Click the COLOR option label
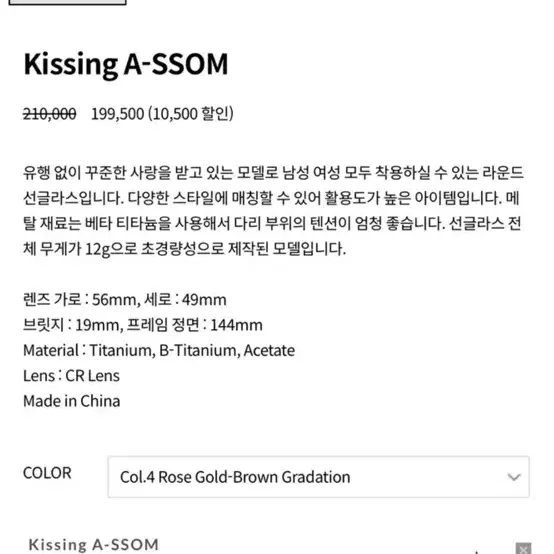This screenshot has height=554, width=554. [47, 473]
